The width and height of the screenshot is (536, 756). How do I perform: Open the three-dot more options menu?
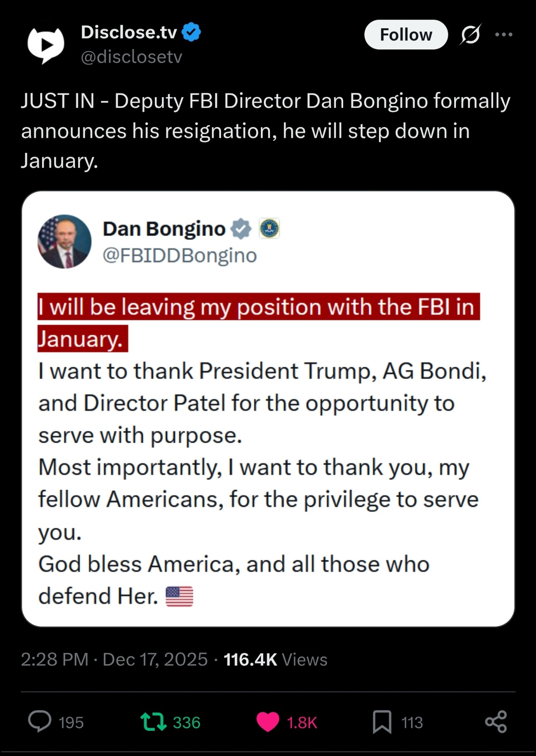504,34
